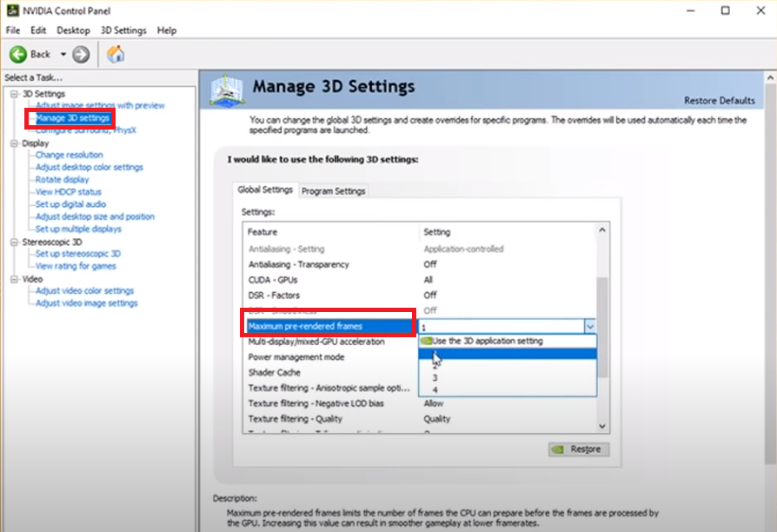Open Configure Surround, PhysX
Image resolution: width=777 pixels, height=532 pixels.
(86, 130)
